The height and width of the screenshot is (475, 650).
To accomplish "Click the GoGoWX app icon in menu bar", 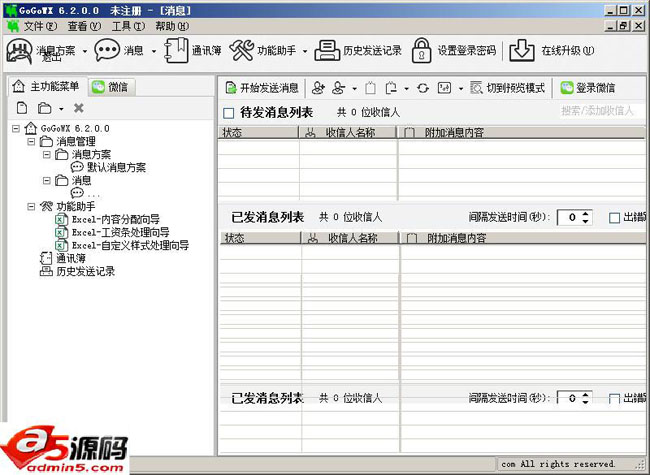I will (x=13, y=26).
